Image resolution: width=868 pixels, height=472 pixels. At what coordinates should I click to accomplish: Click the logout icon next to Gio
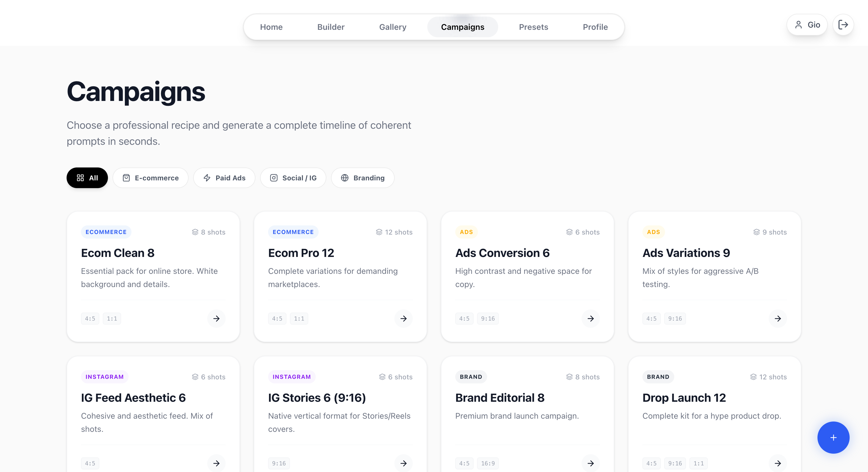click(x=843, y=25)
